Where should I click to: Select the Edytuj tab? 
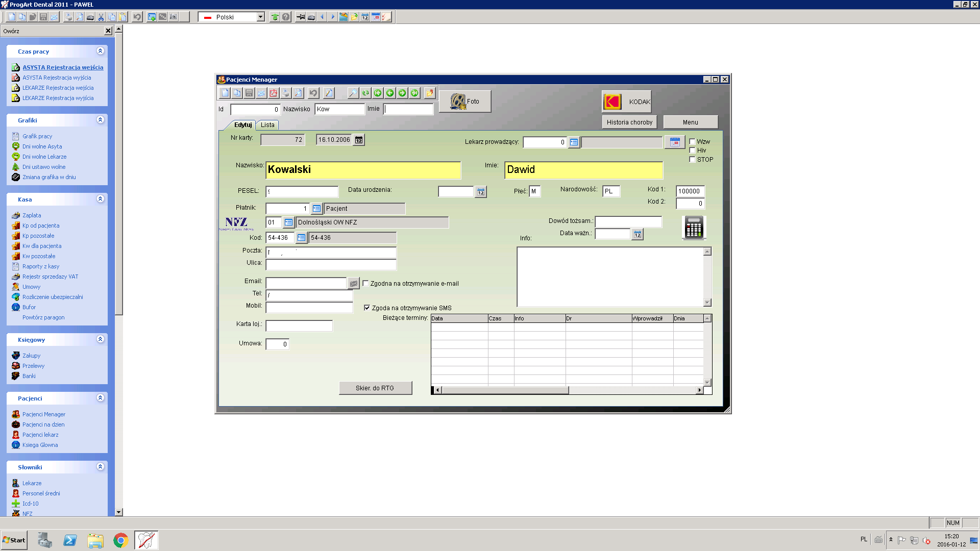tap(243, 125)
